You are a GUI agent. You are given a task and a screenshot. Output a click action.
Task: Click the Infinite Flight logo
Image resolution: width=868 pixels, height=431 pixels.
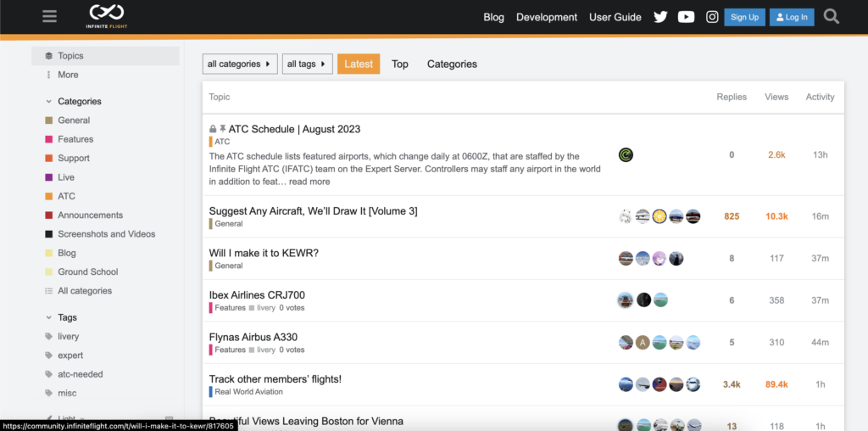[107, 16]
